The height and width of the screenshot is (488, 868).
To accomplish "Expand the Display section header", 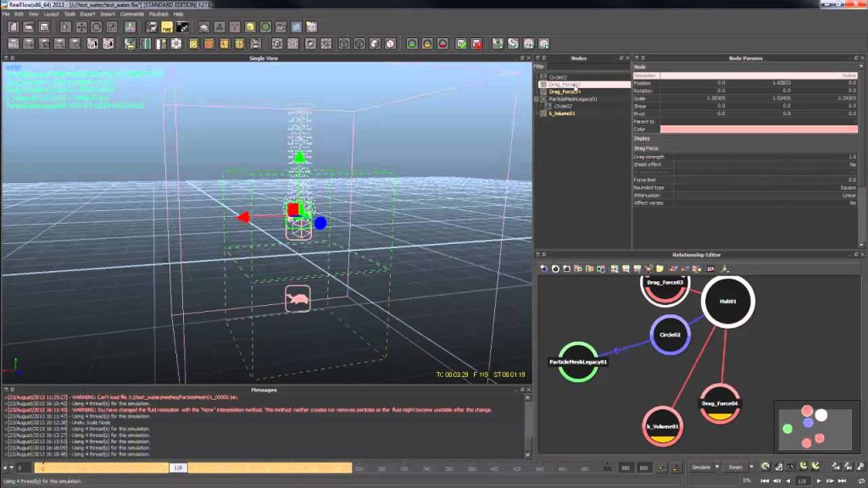I will pos(745,138).
